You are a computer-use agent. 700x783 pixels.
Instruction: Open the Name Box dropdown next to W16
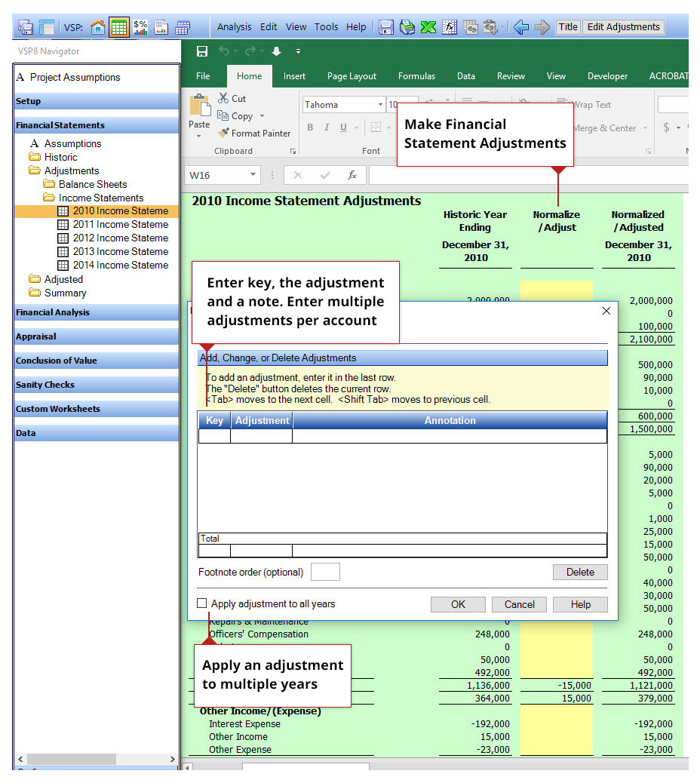coord(253,175)
